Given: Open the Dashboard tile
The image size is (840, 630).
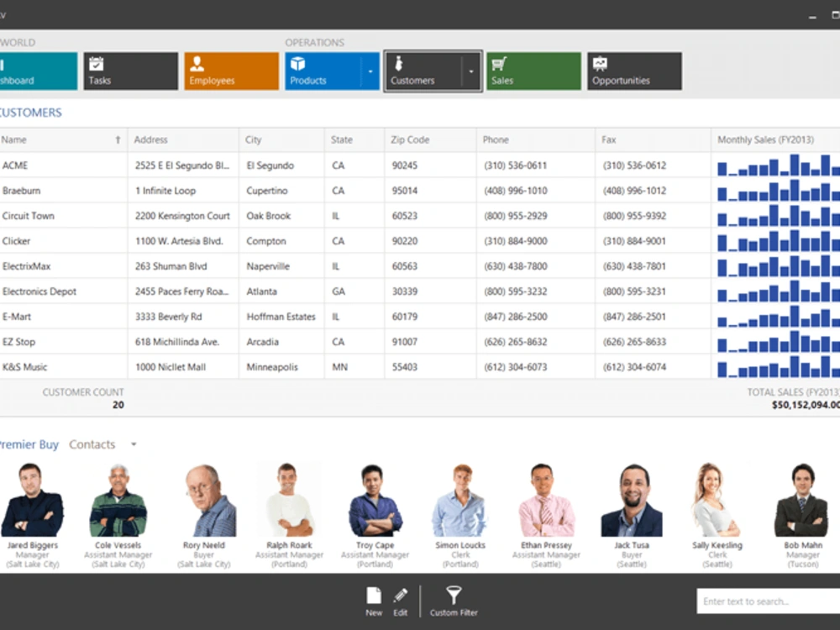Looking at the screenshot, I should coord(39,71).
